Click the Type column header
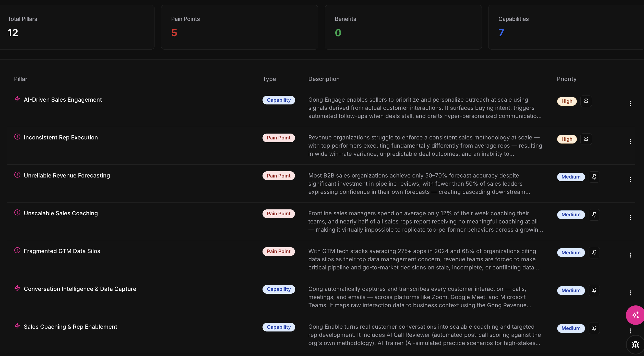Screen dimensions: 644x356 pos(269,79)
